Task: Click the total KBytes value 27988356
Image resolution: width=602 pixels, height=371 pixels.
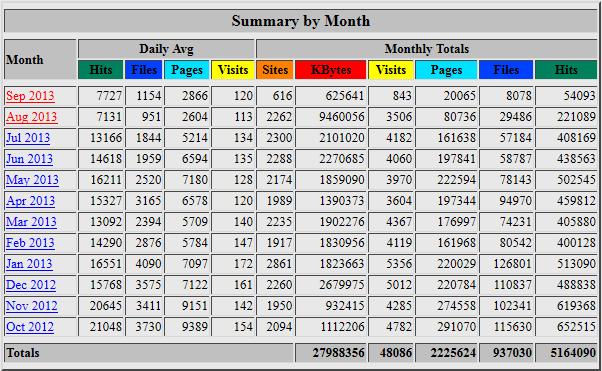Action: (x=338, y=353)
